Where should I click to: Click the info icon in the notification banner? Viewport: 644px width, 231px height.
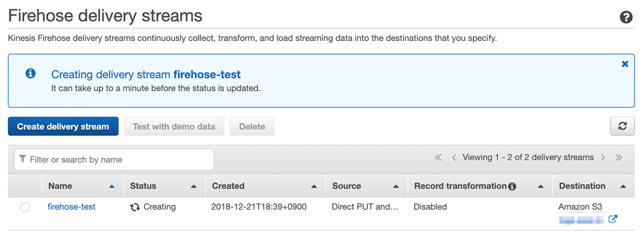[30, 74]
